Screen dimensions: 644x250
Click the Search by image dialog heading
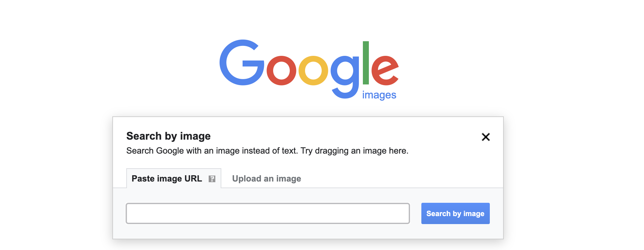(168, 136)
